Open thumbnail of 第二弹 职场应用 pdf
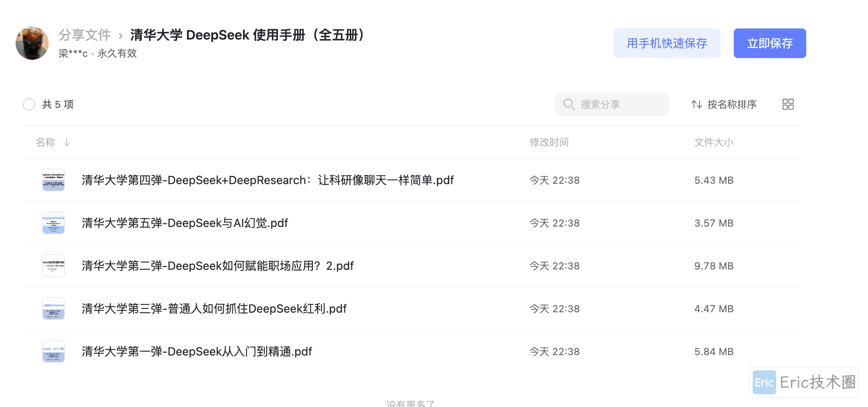 tap(54, 266)
